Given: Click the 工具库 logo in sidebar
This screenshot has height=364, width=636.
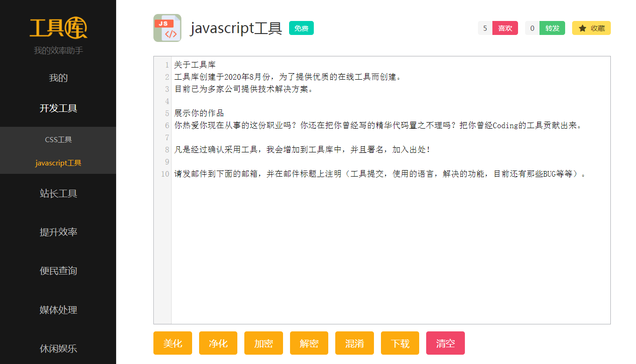Looking at the screenshot, I should tap(58, 28).
